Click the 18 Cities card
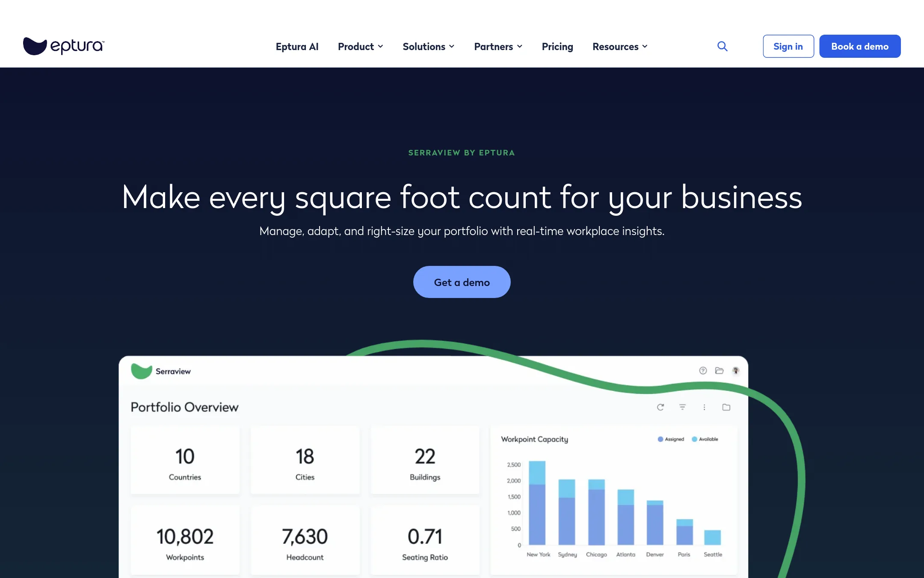Viewport: 924px width, 578px height. pyautogui.click(x=305, y=460)
